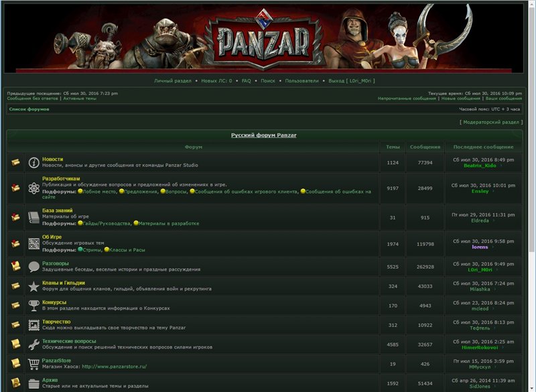The height and width of the screenshot is (392, 536).
Task: Click the status icon in Кланы и Гильдии row
Action: tap(15, 285)
